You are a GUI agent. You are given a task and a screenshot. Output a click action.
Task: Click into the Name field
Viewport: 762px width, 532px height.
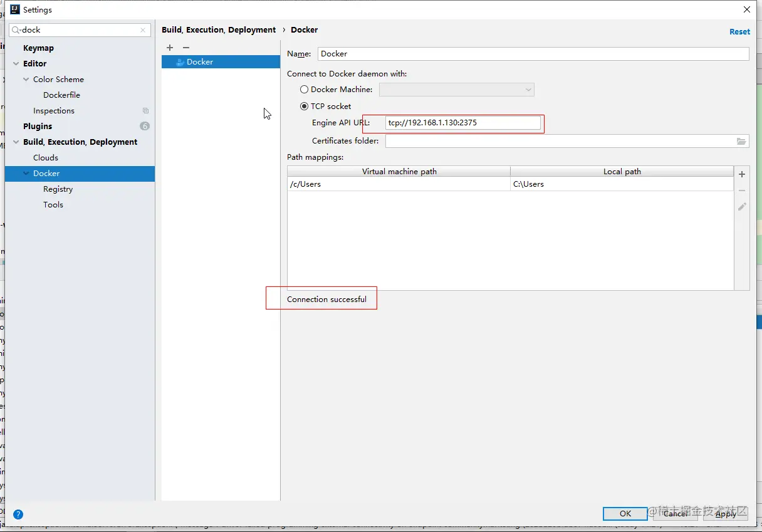tap(533, 54)
